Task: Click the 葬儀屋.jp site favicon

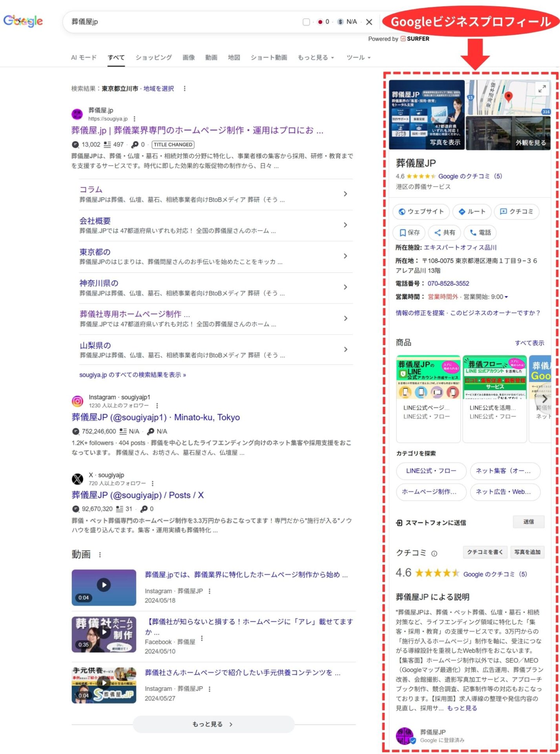Action: click(77, 114)
